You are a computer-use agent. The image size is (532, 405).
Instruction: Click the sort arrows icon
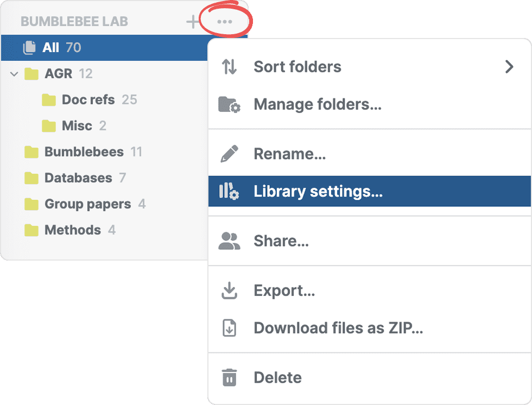229,67
